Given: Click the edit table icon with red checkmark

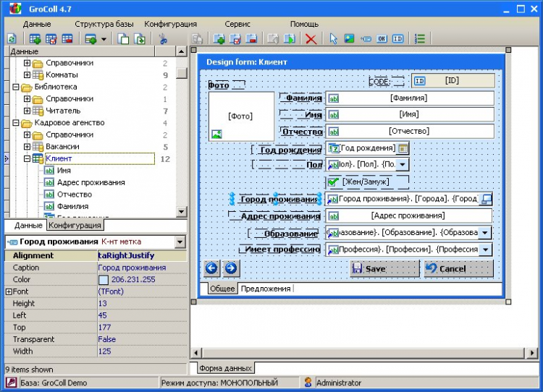Looking at the screenshot, I should point(51,39).
